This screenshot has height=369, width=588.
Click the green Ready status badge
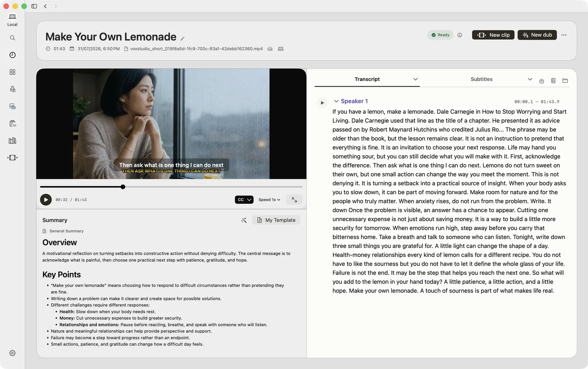pyautogui.click(x=440, y=35)
